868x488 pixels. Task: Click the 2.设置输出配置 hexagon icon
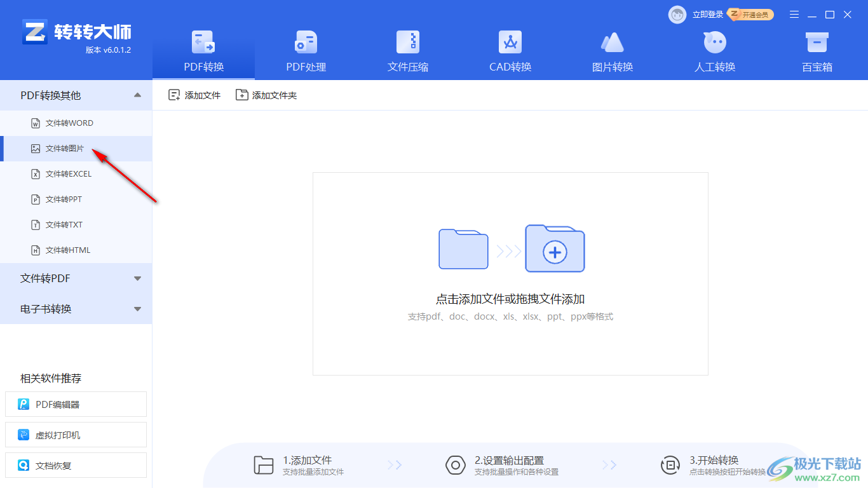point(456,465)
